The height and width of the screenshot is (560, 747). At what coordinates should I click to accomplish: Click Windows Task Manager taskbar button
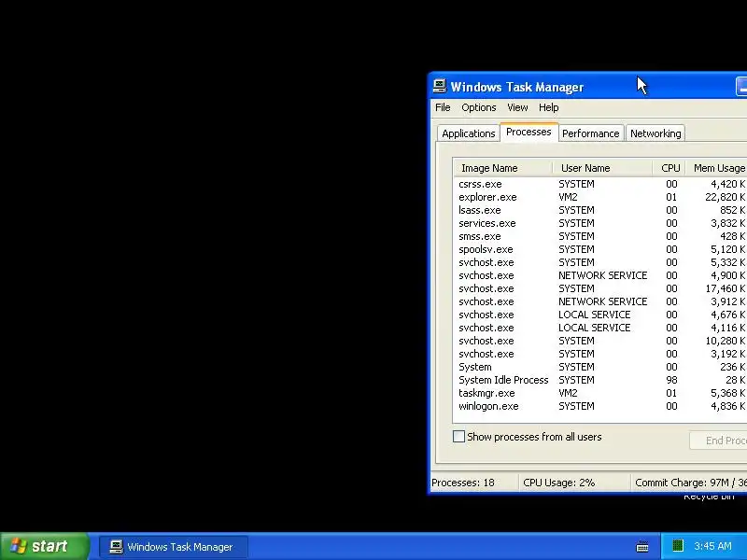click(x=174, y=547)
